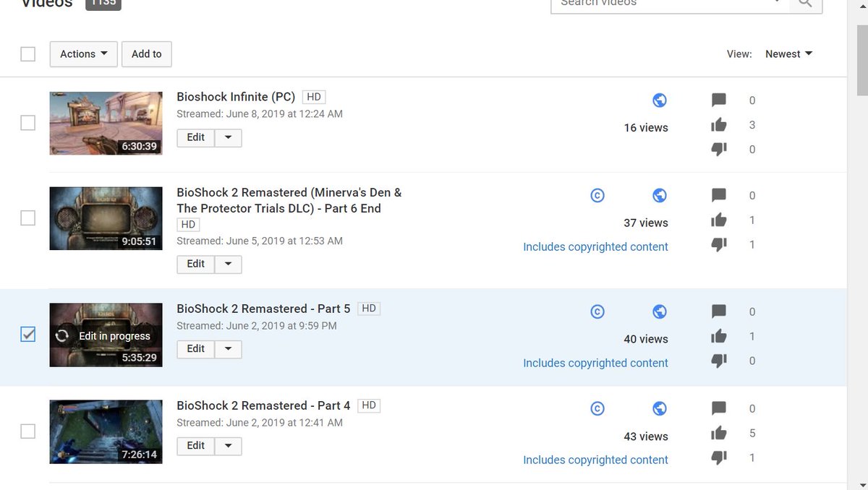Click the likes icon for Minerva's Den Part 6

(718, 220)
